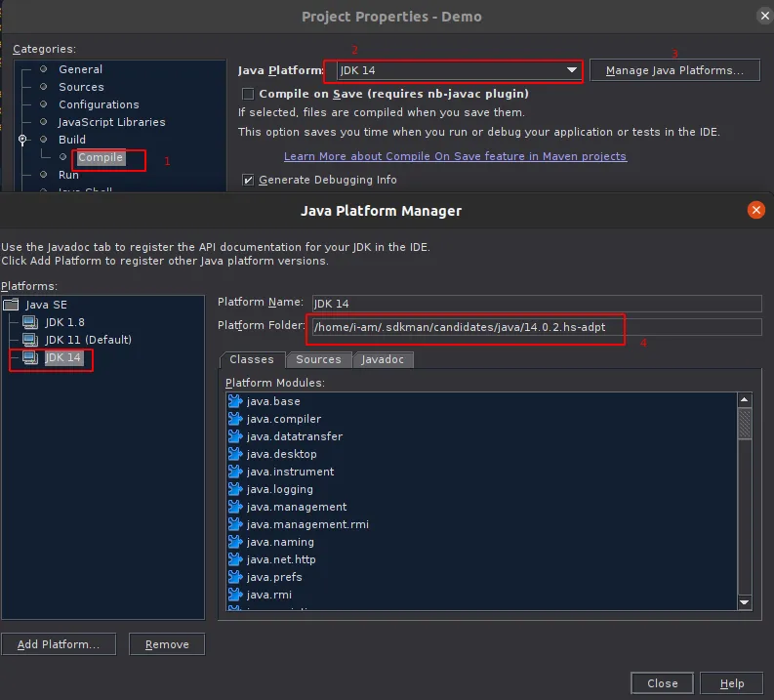Click the java.net.http module icon
This screenshot has height=700, width=774.
pos(235,559)
